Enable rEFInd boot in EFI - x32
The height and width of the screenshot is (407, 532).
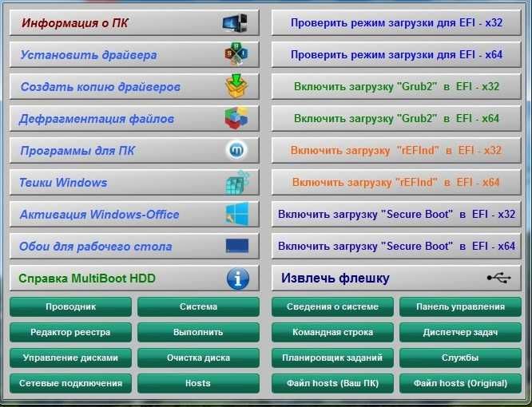click(x=396, y=151)
